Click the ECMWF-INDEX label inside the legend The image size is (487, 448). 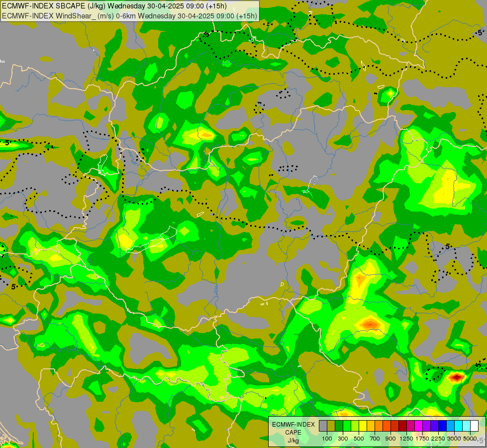293,425
